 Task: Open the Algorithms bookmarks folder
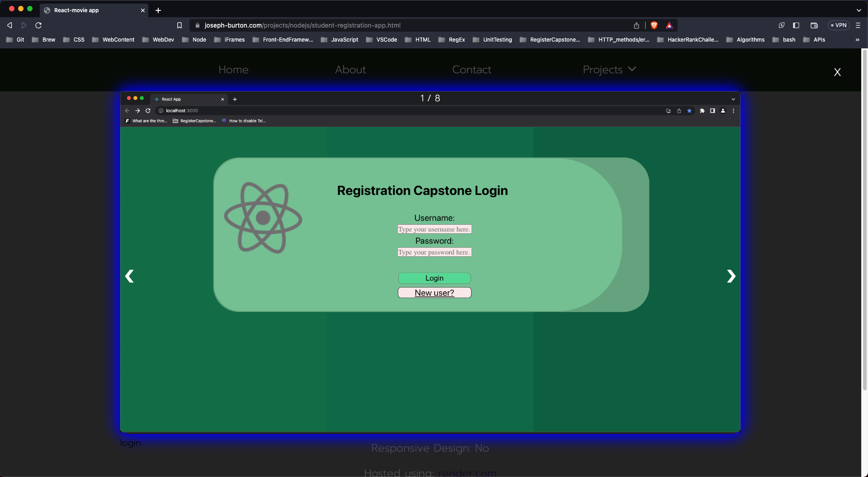745,40
